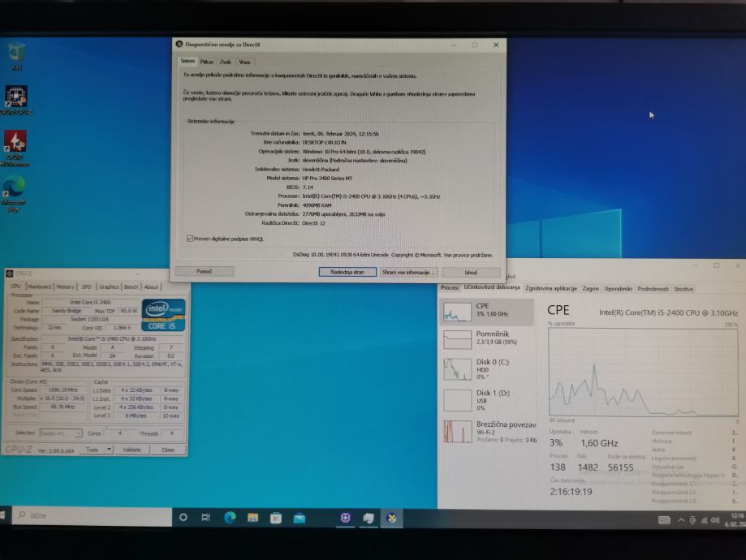The image size is (746, 560).
Task: Open the SPD tab in CPU-Z
Action: [x=86, y=287]
